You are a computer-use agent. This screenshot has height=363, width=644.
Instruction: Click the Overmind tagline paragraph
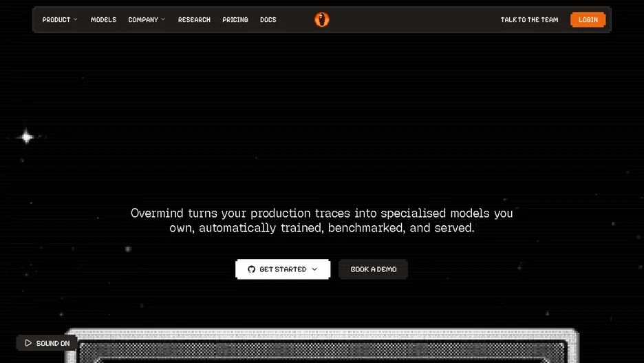321,220
